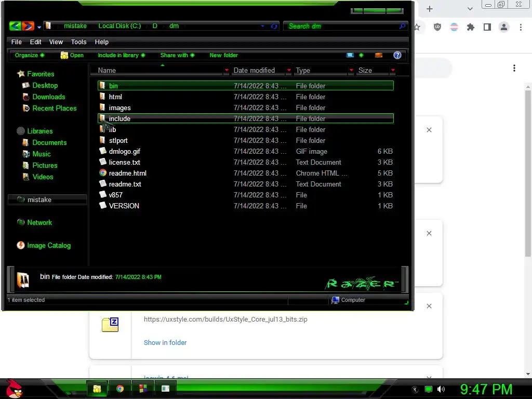Expand the Organize dropdown
The width and height of the screenshot is (532, 399).
(x=30, y=55)
